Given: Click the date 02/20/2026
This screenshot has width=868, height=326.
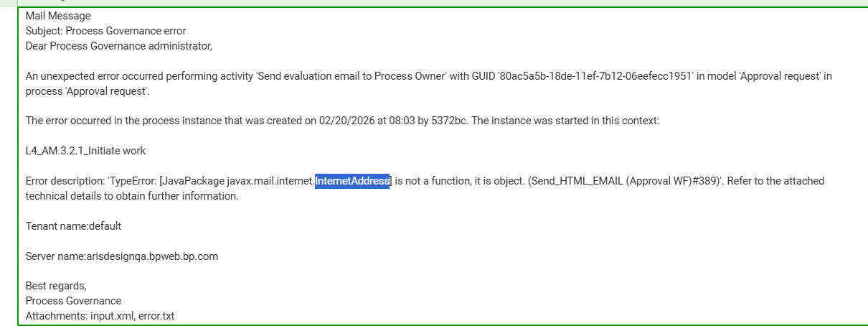Looking at the screenshot, I should 344,121.
